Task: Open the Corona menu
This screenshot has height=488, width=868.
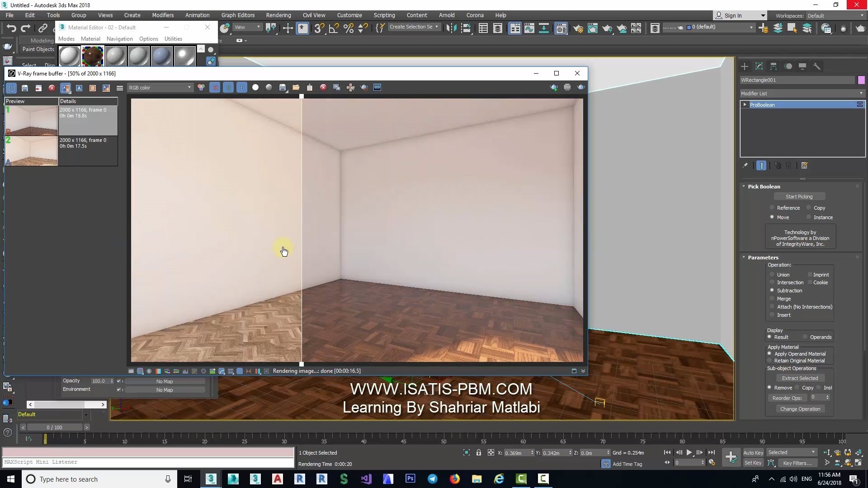Action: pyautogui.click(x=475, y=15)
